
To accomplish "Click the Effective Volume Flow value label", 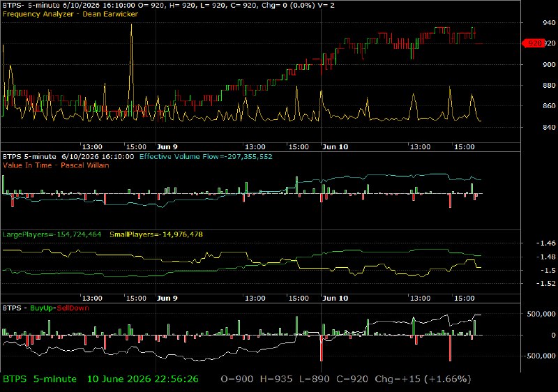I will coord(206,156).
